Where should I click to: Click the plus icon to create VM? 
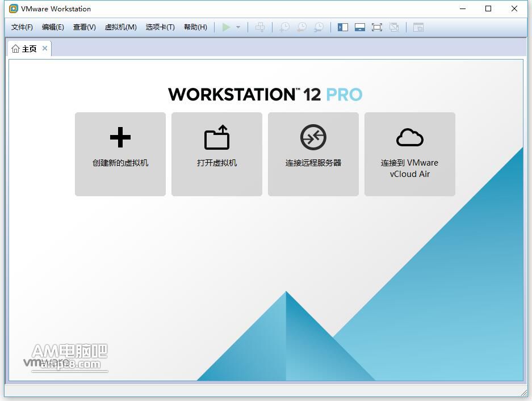120,137
